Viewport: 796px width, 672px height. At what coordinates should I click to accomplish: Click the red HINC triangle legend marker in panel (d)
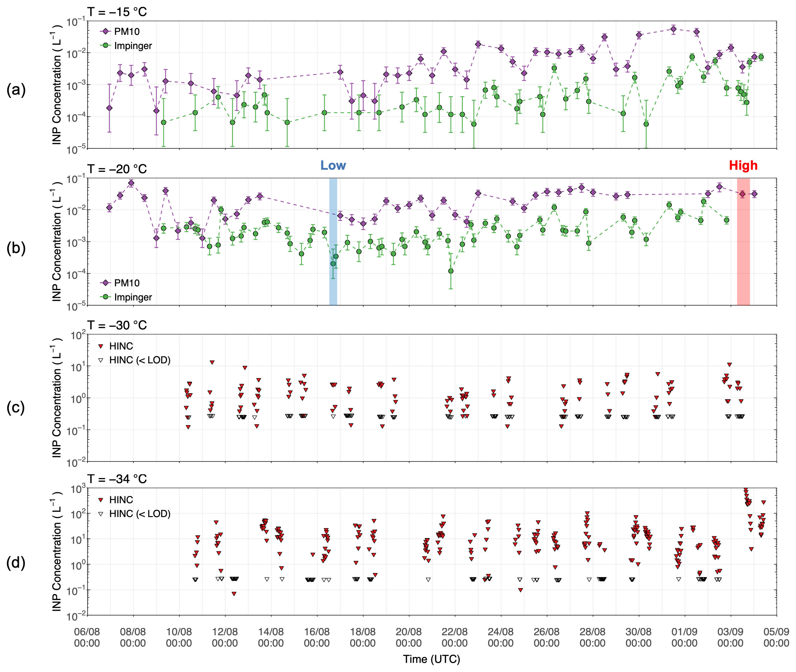[101, 500]
